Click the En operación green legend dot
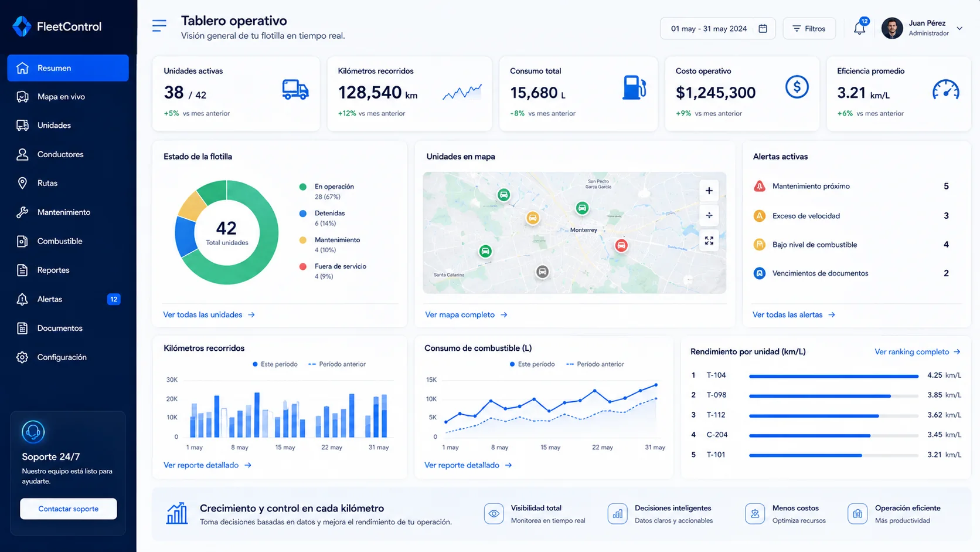 click(303, 187)
